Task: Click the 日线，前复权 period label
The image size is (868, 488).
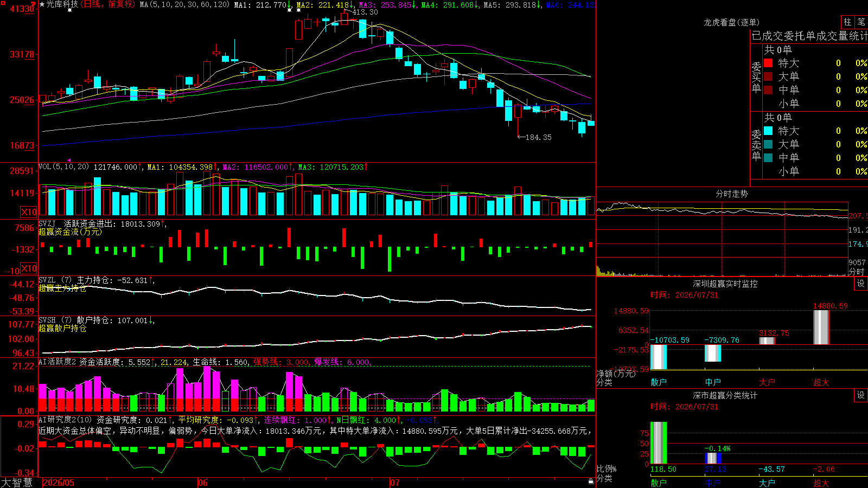Action: [x=108, y=4]
